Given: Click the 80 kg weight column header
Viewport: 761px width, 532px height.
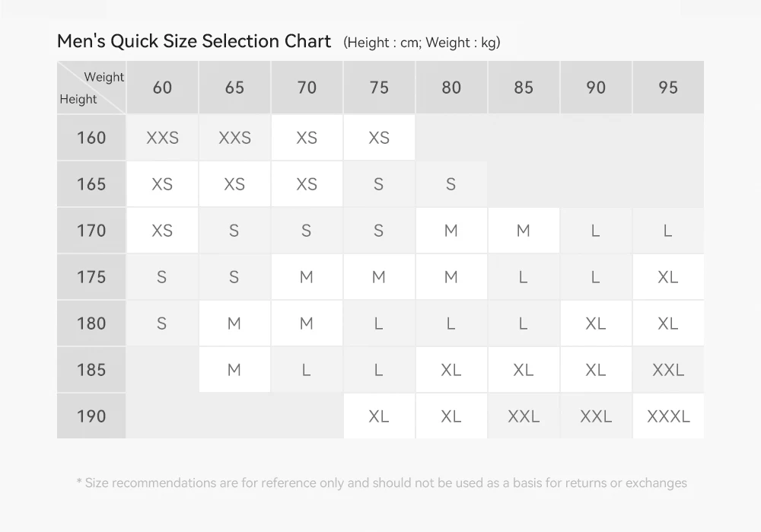Looking at the screenshot, I should (451, 88).
